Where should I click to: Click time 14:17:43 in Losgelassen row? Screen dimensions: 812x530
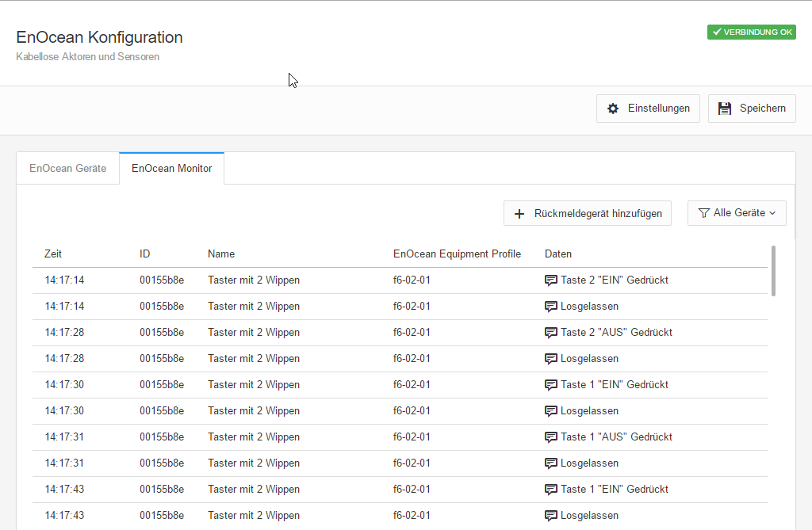point(64,516)
